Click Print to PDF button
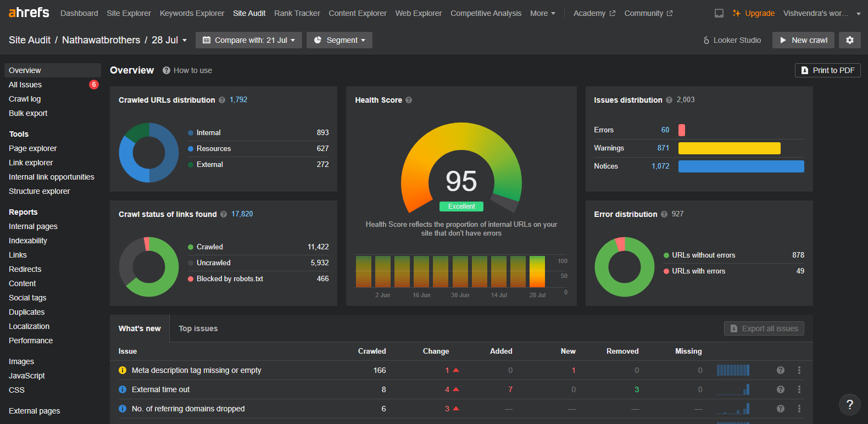This screenshot has width=868, height=424. [828, 70]
